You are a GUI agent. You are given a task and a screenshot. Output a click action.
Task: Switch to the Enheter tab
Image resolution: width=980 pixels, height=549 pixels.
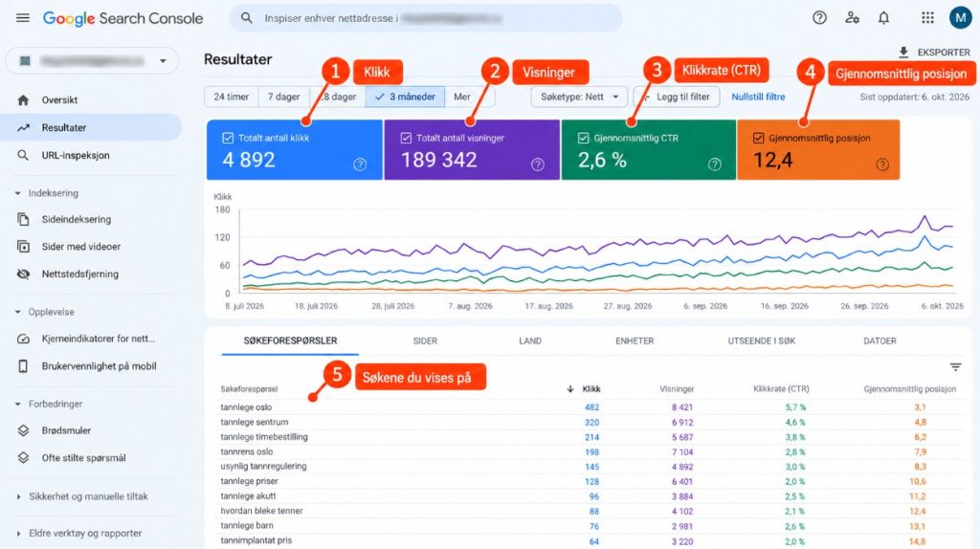(635, 341)
